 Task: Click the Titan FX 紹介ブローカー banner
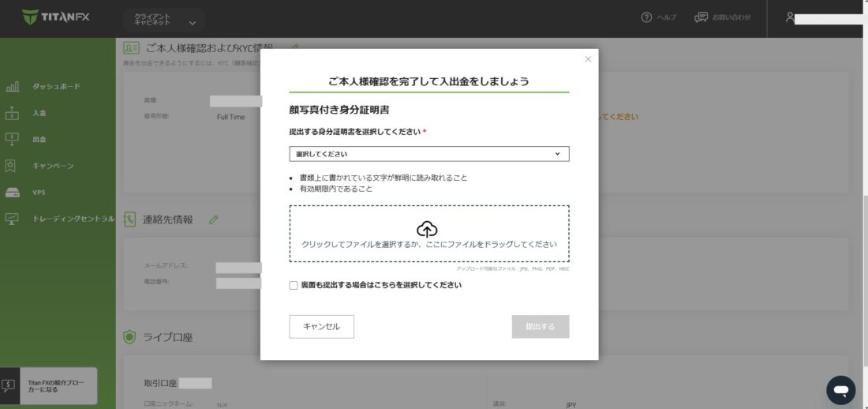pos(49,385)
